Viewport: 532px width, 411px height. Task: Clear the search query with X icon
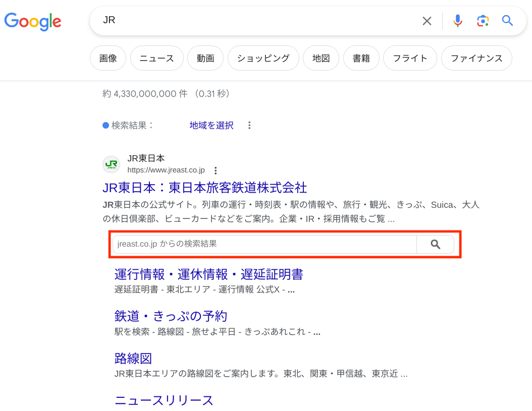427,21
